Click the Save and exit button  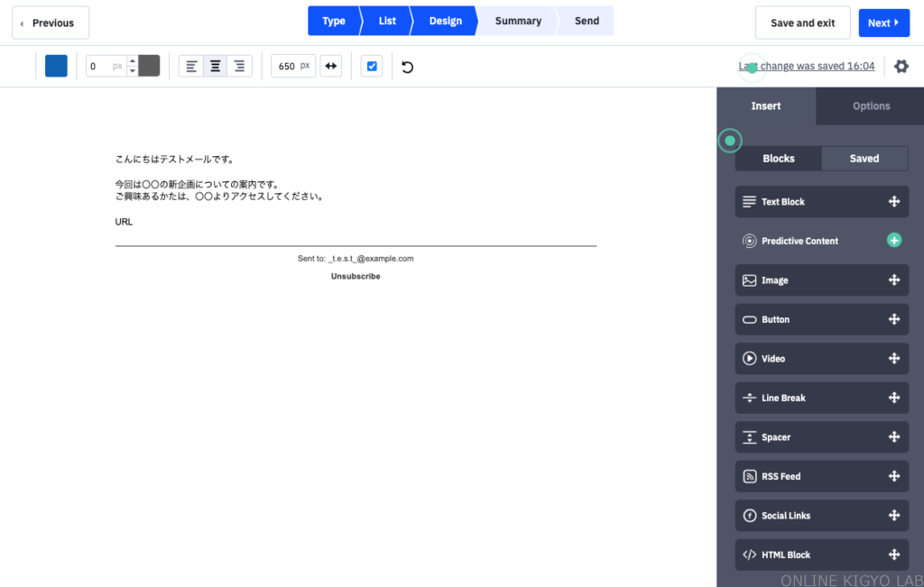[802, 23]
